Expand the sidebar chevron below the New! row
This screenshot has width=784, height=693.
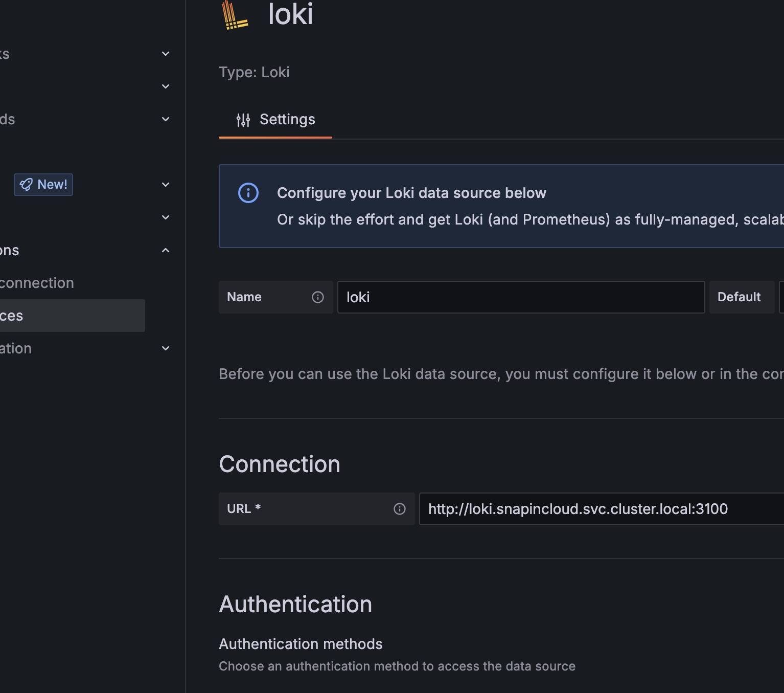pos(166,217)
